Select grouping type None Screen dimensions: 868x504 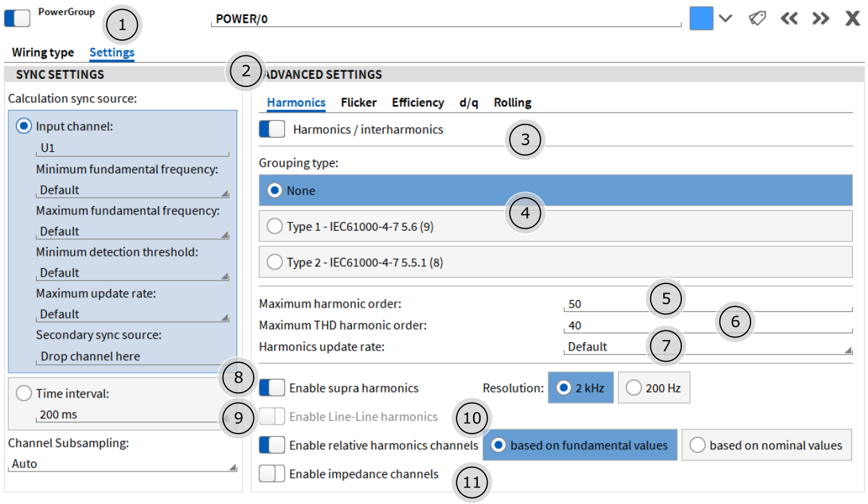555,191
